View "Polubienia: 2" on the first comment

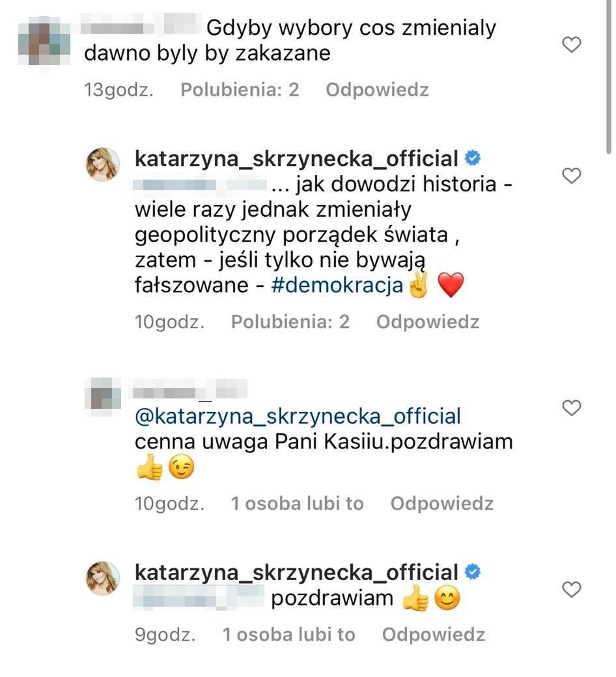point(240,90)
